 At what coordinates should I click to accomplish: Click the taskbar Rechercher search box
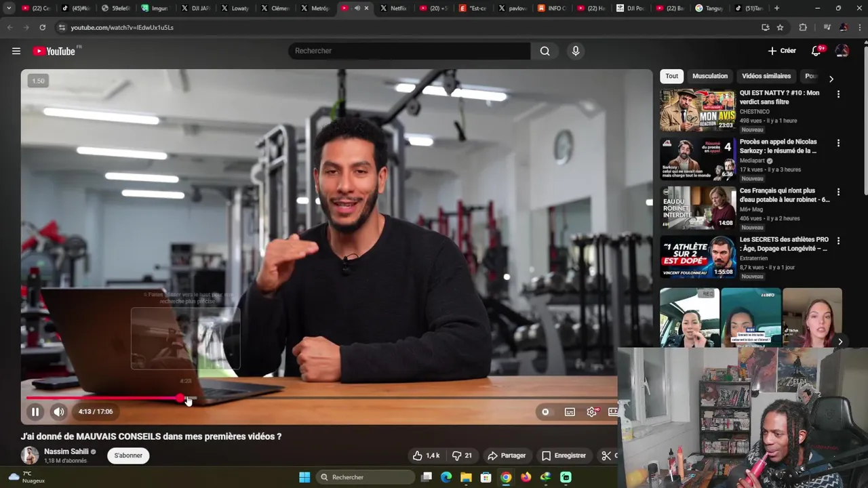coord(366,477)
